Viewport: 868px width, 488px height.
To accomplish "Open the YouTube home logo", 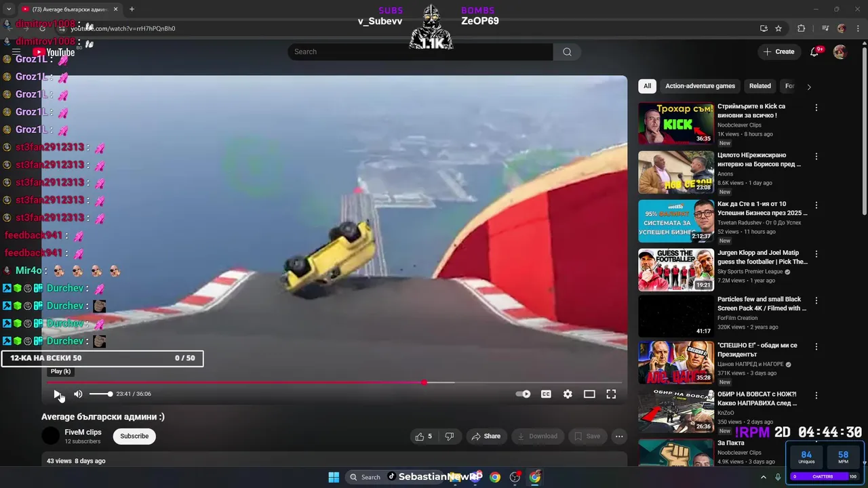I will coord(54,52).
